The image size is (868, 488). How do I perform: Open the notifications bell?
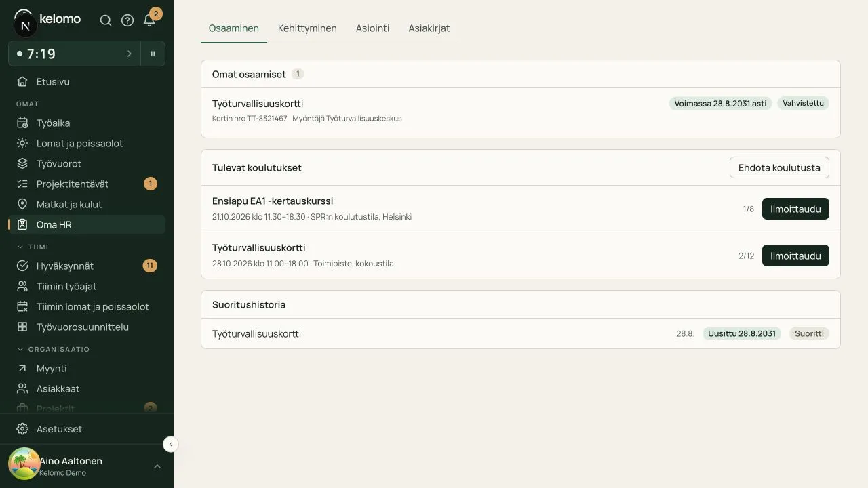point(149,20)
